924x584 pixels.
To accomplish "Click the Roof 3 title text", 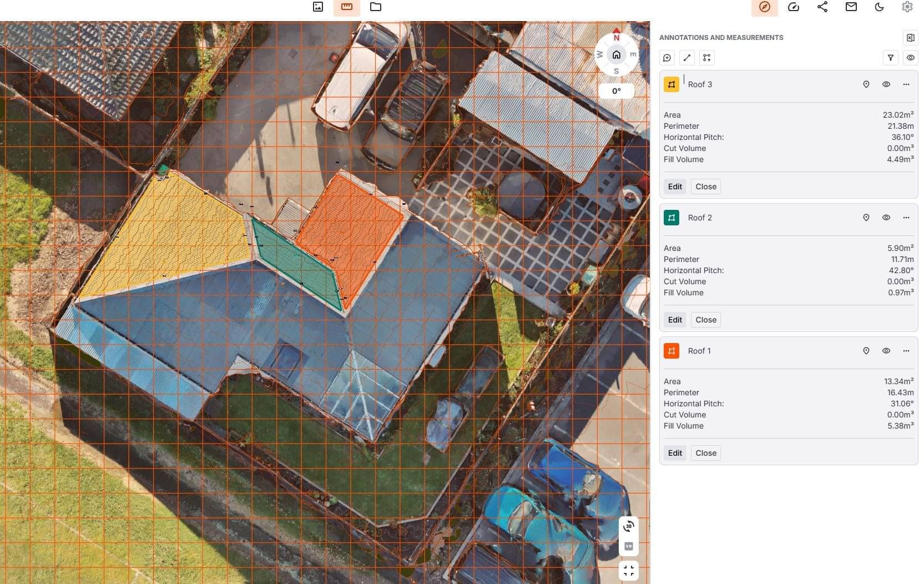I will 700,84.
